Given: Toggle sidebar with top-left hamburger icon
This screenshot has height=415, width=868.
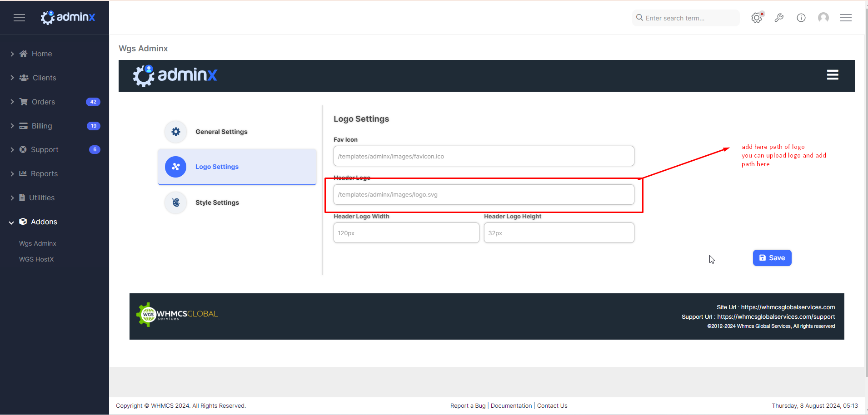Looking at the screenshot, I should [x=19, y=18].
